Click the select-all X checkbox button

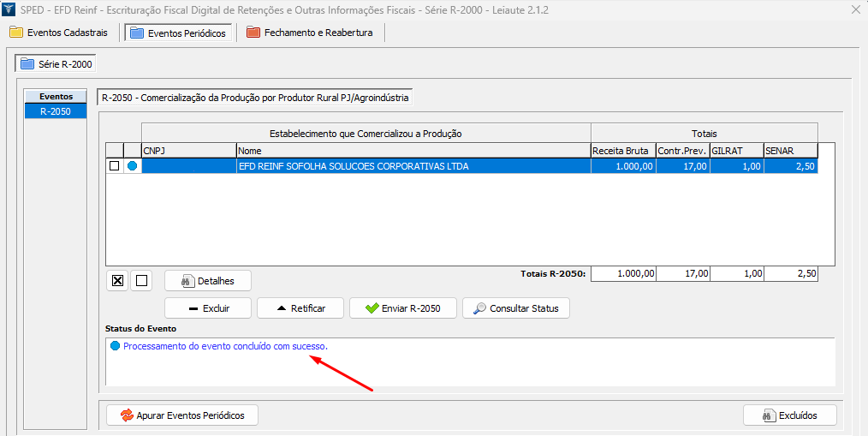pyautogui.click(x=118, y=280)
